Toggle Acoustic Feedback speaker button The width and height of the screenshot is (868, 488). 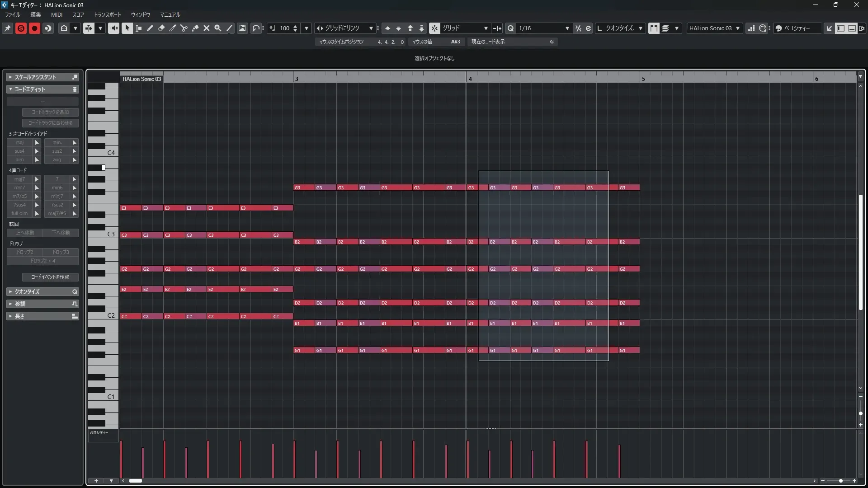coord(113,28)
